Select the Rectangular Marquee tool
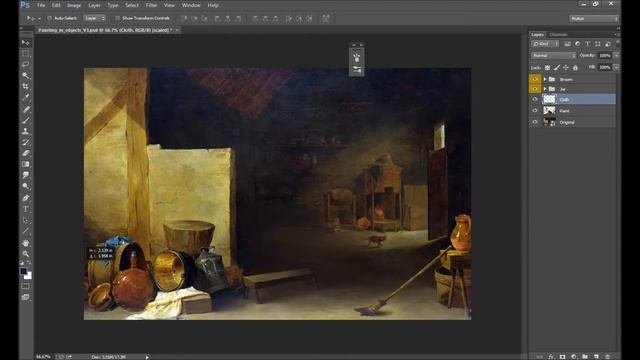 26,53
